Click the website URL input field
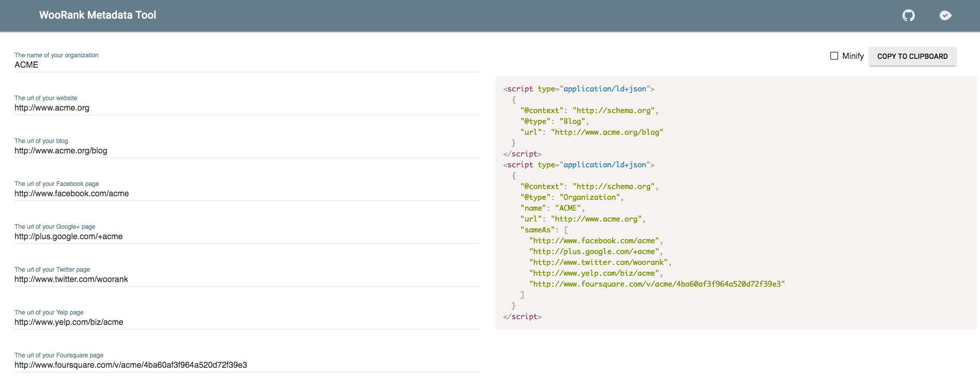 pos(247,108)
